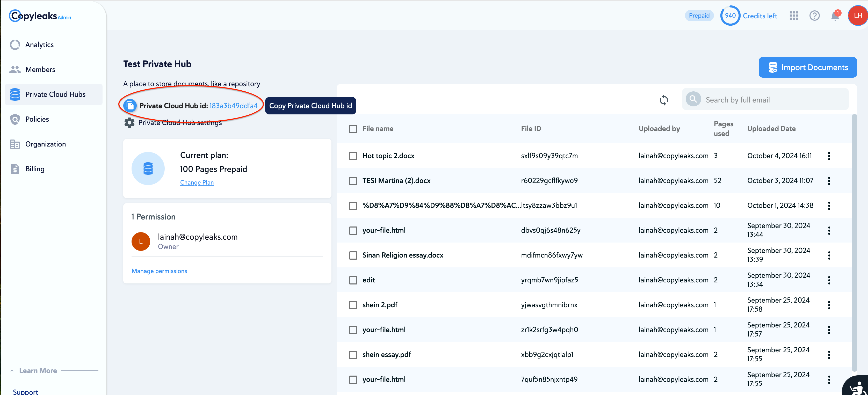The image size is (868, 395).
Task: Click the file list vertical scrollbar
Action: (854, 243)
